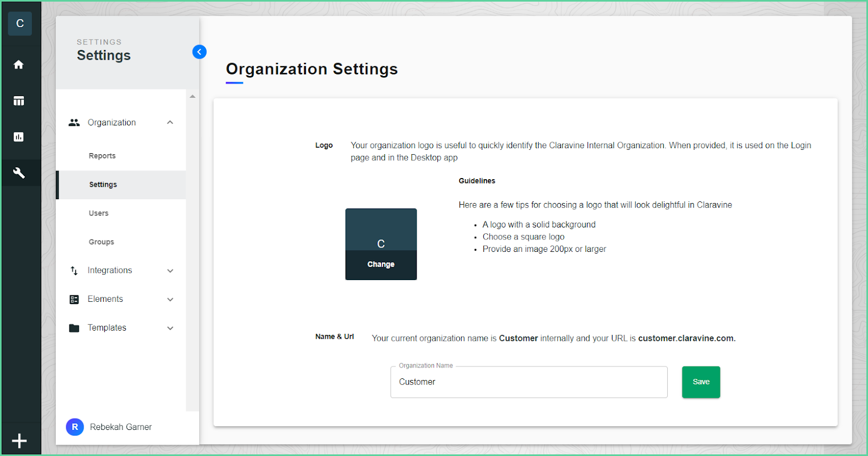Image resolution: width=868 pixels, height=456 pixels.
Task: Click the Claravine C logo in the sidebar
Action: [x=20, y=23]
